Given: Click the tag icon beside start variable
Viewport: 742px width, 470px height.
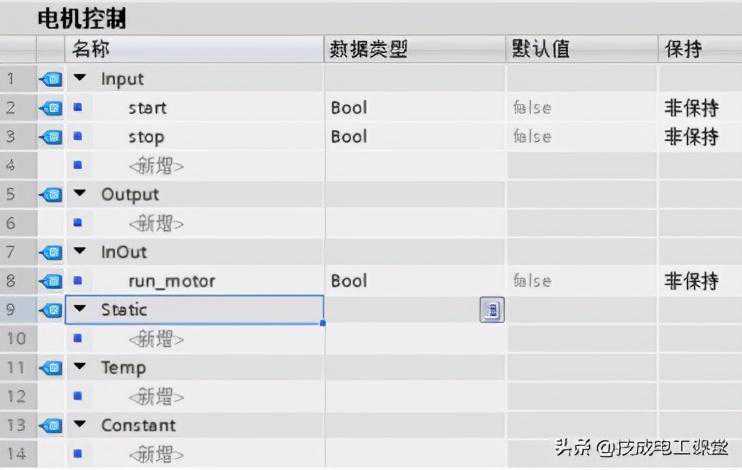Looking at the screenshot, I should (50, 108).
